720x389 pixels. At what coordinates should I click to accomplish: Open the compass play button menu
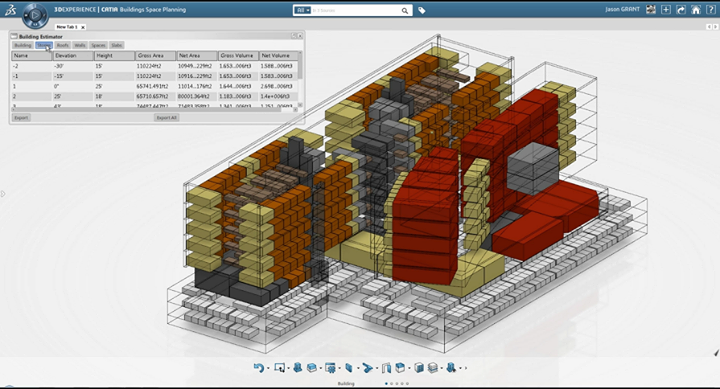click(35, 16)
